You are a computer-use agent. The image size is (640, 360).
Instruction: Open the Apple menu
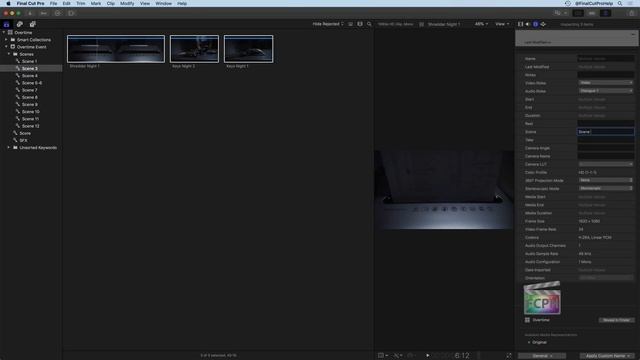click(x=8, y=3)
